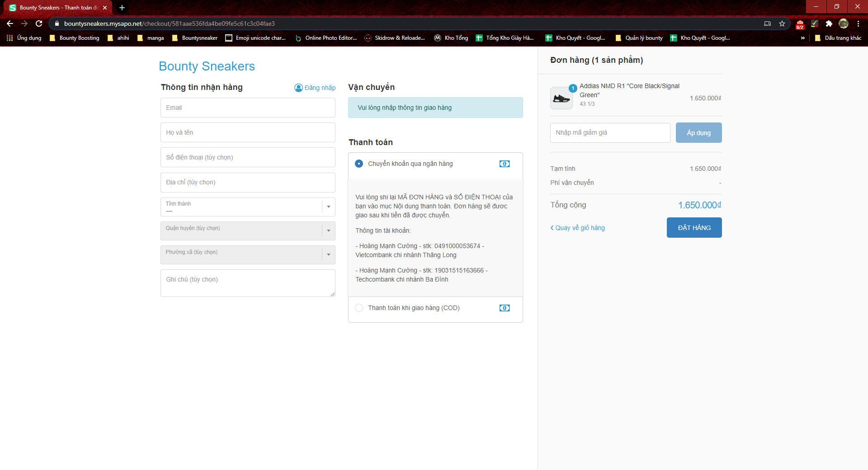Click the Địa chỉ input field
868x470 pixels.
click(x=248, y=183)
